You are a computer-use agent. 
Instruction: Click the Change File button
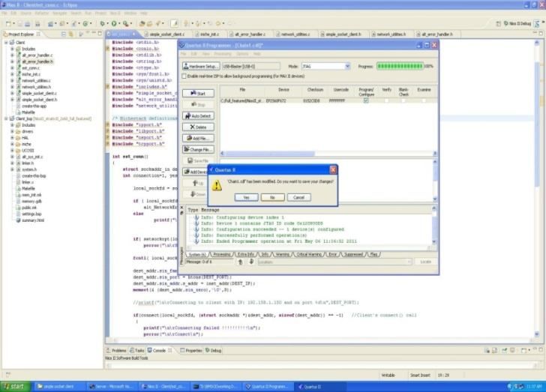198,150
